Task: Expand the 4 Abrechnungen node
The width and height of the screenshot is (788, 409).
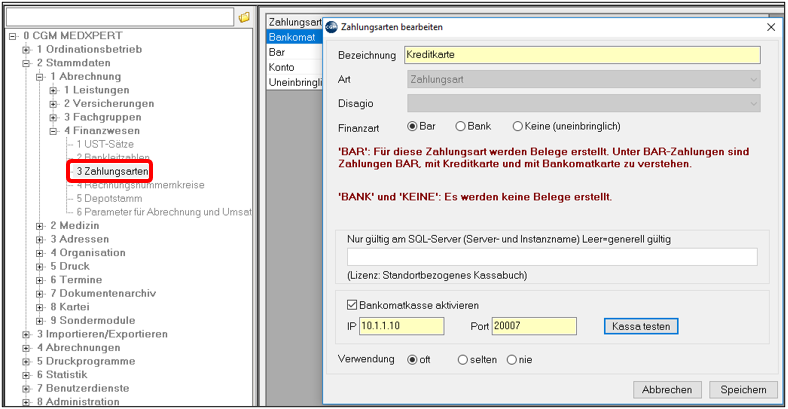Action: (x=26, y=348)
